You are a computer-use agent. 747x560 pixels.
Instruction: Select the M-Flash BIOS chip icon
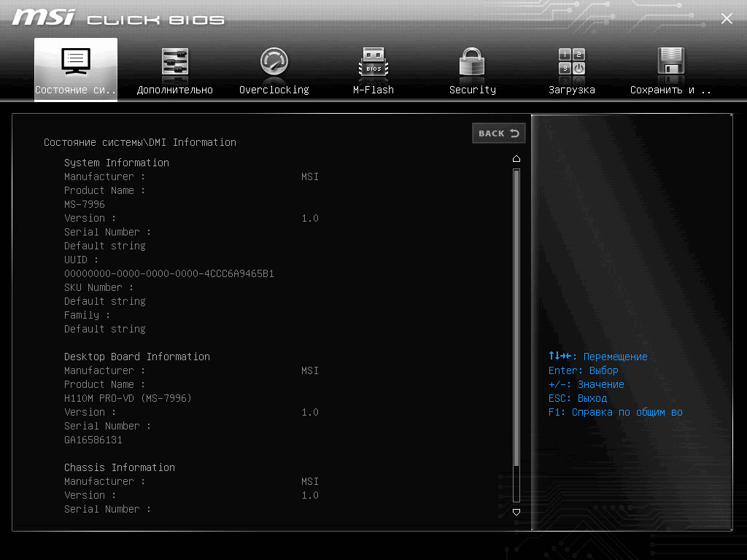coord(373,61)
